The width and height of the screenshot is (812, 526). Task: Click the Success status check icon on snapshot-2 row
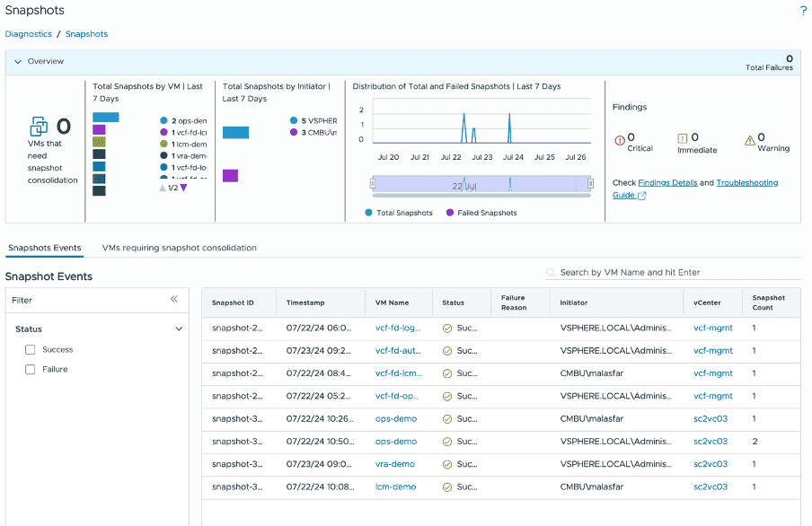tap(446, 329)
